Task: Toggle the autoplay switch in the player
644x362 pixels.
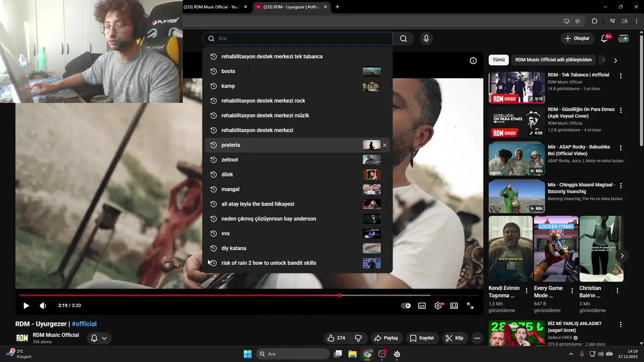Action: (406, 306)
